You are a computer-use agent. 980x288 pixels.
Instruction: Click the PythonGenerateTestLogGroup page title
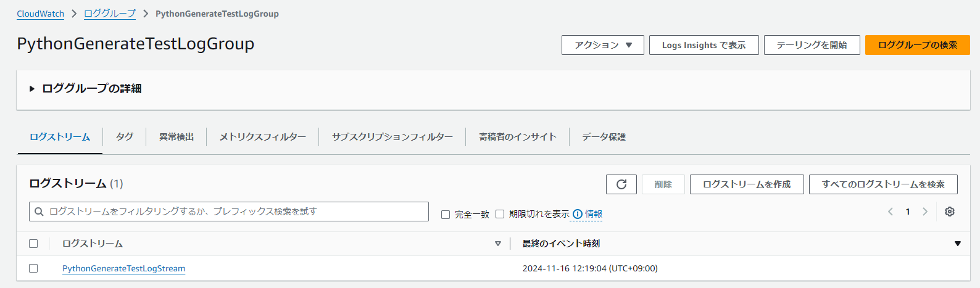pyautogui.click(x=136, y=44)
